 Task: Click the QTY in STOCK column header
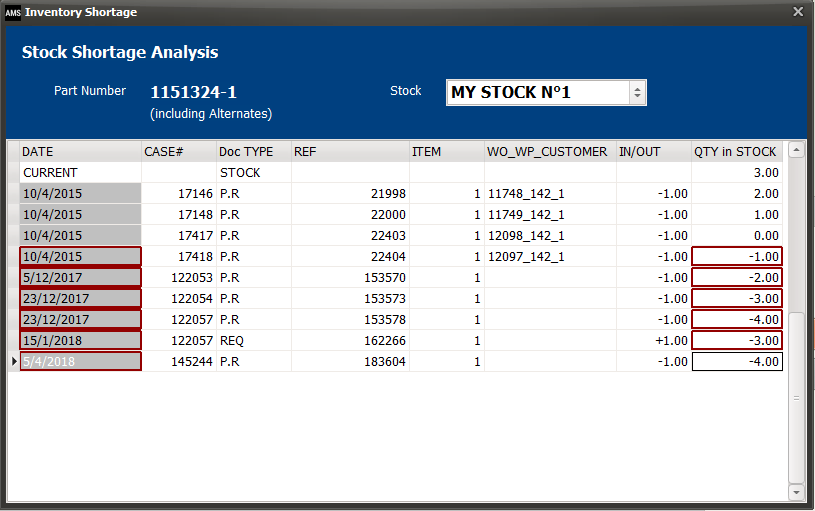coord(737,151)
